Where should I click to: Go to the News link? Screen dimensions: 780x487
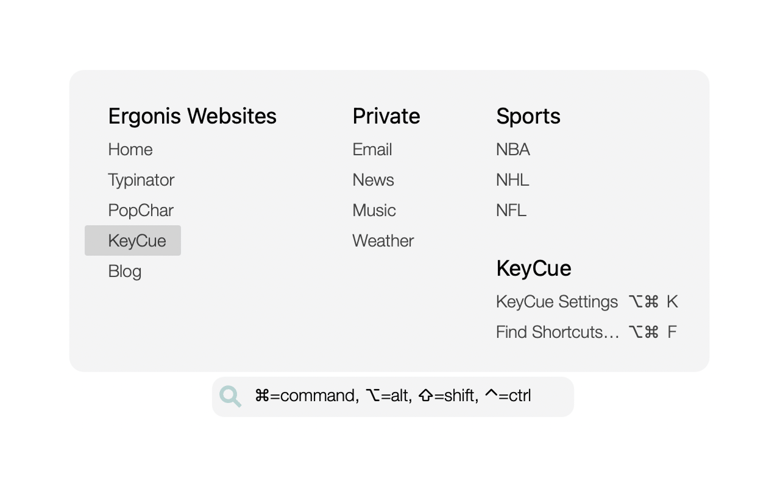(x=373, y=180)
